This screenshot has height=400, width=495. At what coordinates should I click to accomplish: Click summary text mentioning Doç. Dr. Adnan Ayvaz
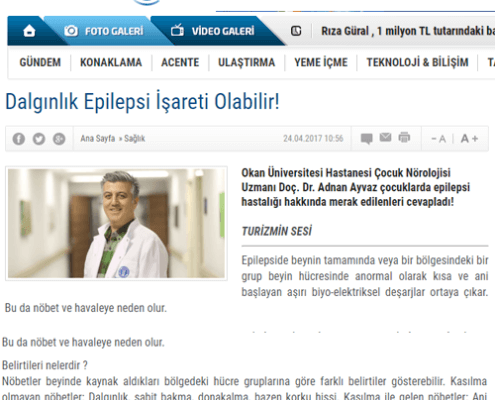(355, 187)
